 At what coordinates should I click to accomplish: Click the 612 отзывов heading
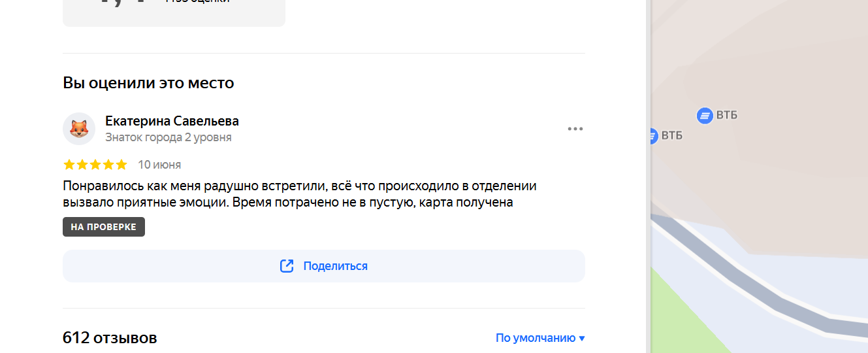point(110,338)
